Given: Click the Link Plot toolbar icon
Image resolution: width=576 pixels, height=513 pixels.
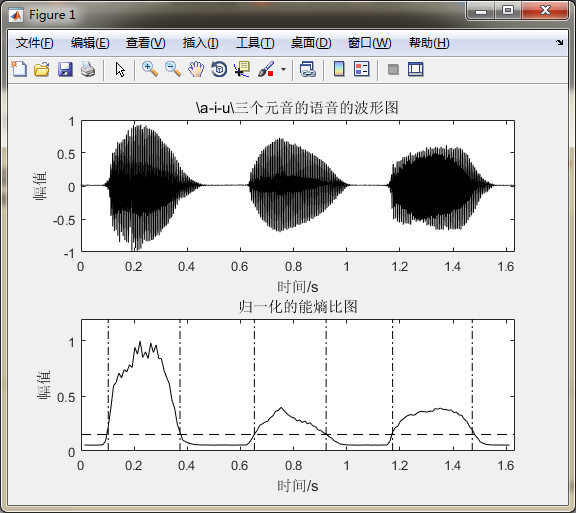Looking at the screenshot, I should (x=307, y=69).
